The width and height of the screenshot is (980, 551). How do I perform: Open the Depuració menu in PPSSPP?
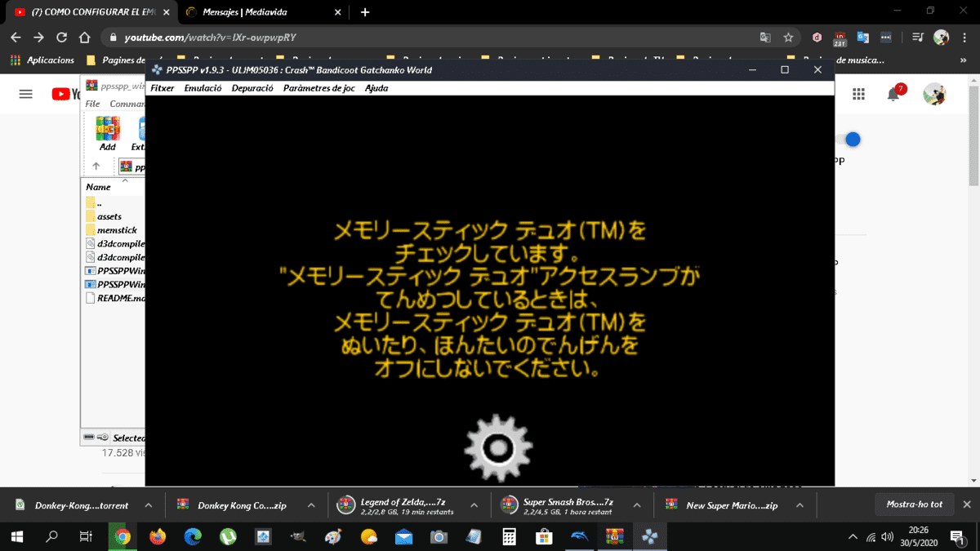pyautogui.click(x=252, y=88)
